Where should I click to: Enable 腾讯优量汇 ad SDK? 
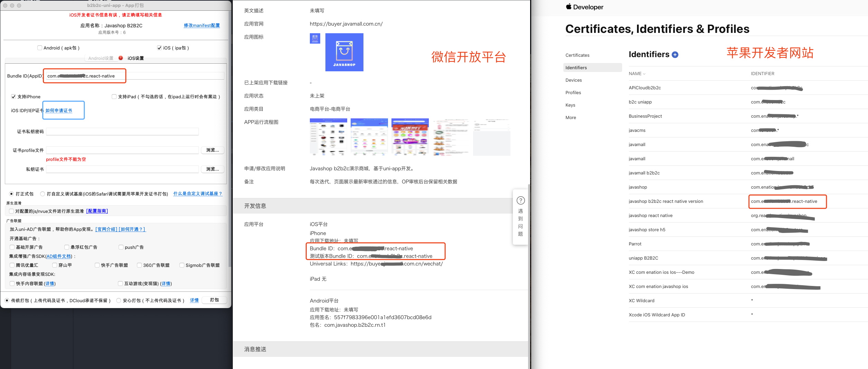tap(12, 265)
